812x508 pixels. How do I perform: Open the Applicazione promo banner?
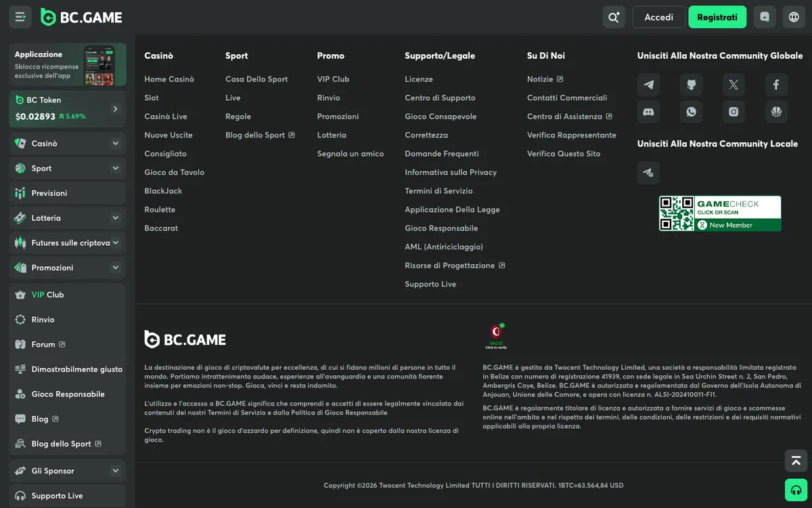click(x=68, y=65)
